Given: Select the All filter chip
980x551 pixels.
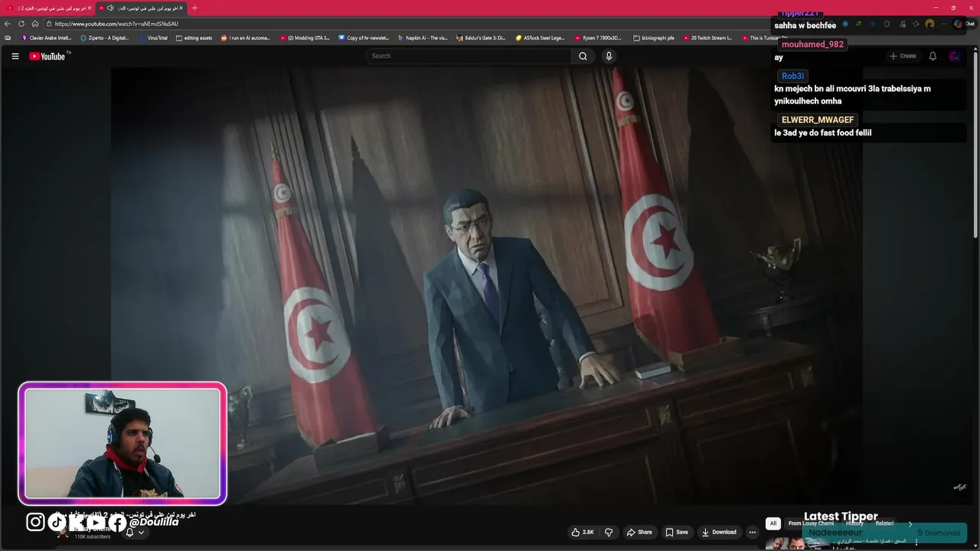Looking at the screenshot, I should 773,523.
